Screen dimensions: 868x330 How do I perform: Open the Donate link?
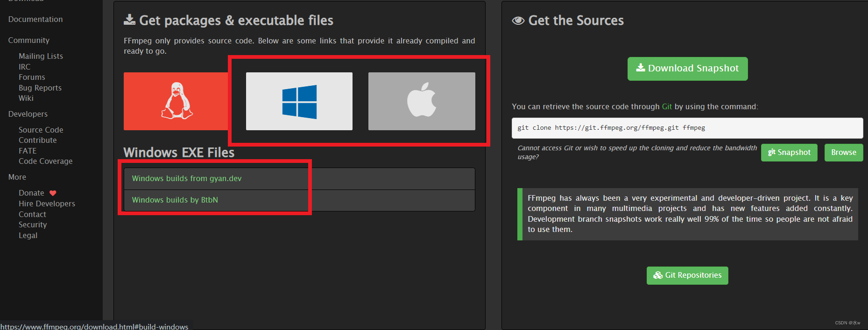(x=31, y=193)
